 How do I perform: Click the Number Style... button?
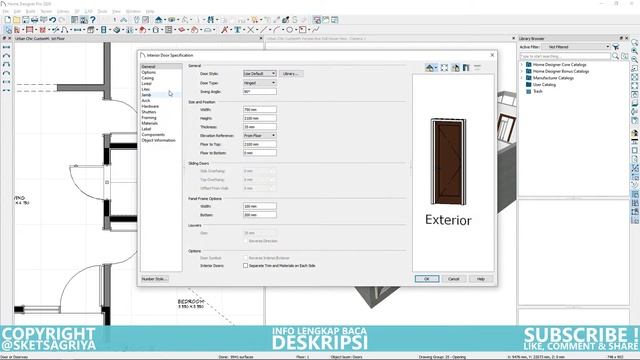155,279
